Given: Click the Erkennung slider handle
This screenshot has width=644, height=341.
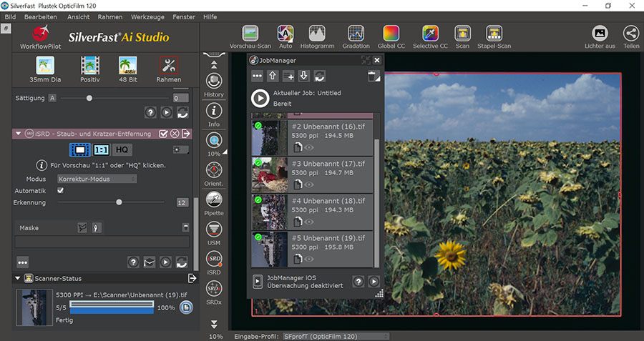Looking at the screenshot, I should click(119, 202).
